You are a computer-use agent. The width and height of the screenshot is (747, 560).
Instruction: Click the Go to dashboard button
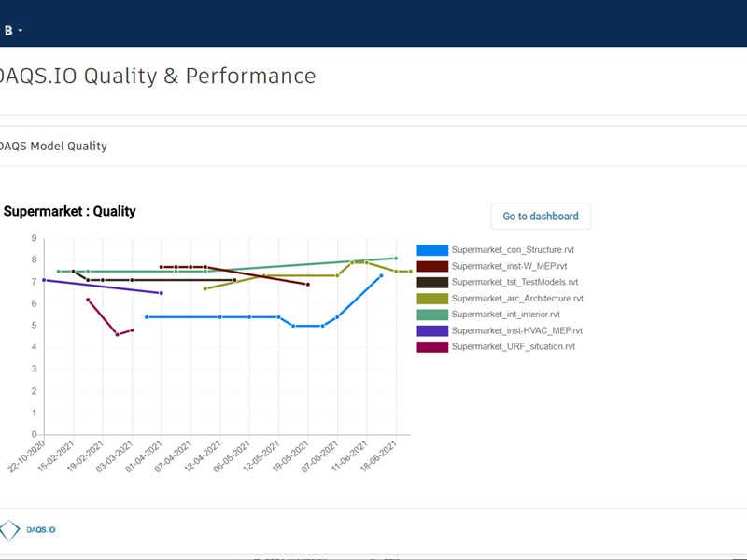coord(541,217)
